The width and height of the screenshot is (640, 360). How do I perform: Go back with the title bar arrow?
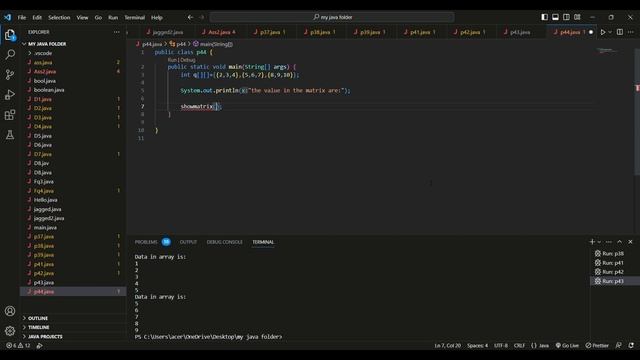click(190, 17)
